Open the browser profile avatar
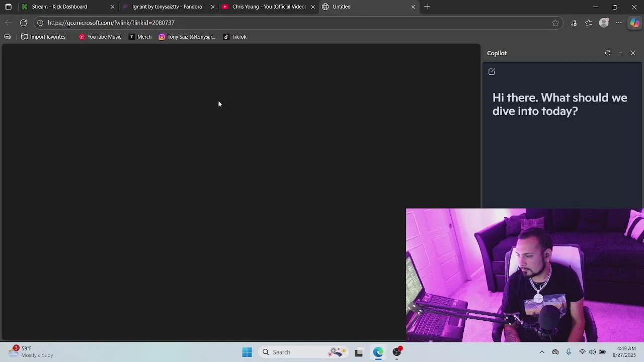This screenshot has height=362, width=644. click(x=604, y=23)
